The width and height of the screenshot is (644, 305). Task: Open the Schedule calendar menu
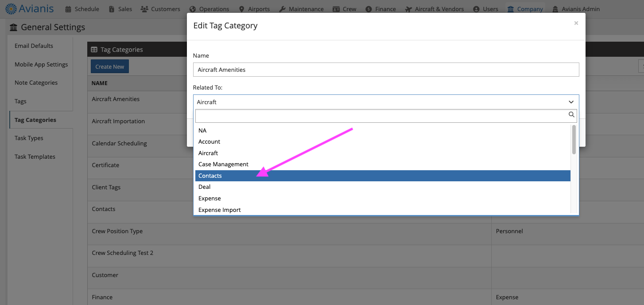click(82, 9)
